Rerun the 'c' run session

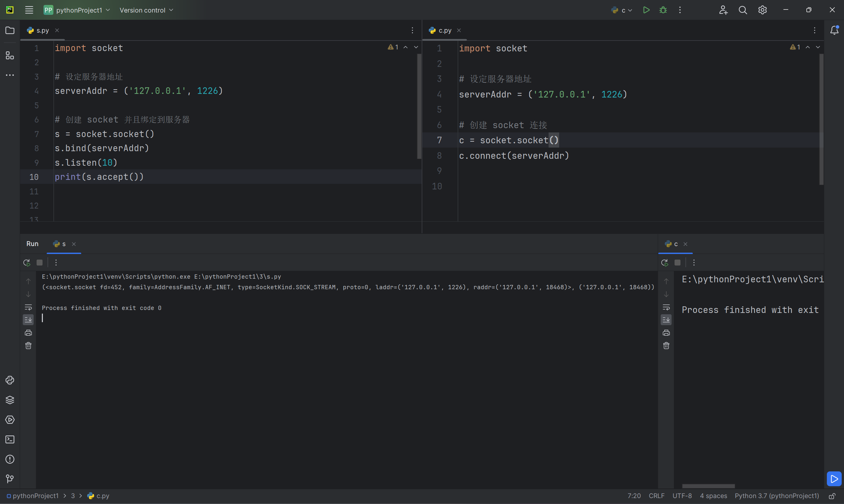(665, 263)
